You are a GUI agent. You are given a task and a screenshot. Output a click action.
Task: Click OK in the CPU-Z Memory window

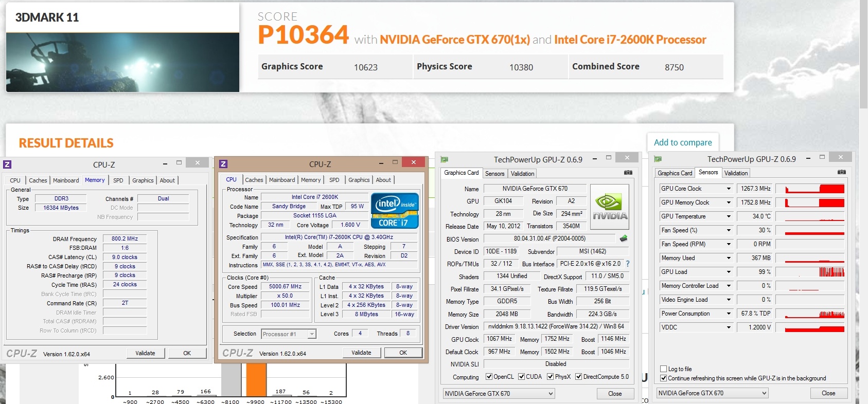[x=187, y=353]
